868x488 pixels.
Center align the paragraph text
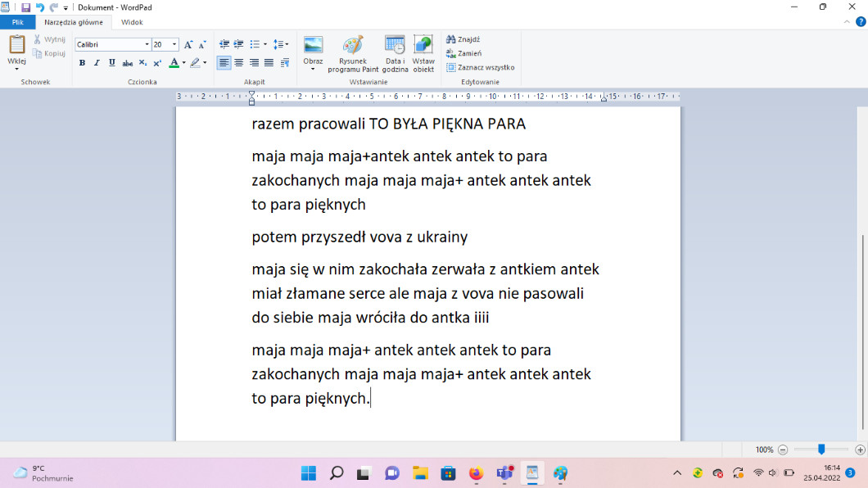click(x=239, y=63)
